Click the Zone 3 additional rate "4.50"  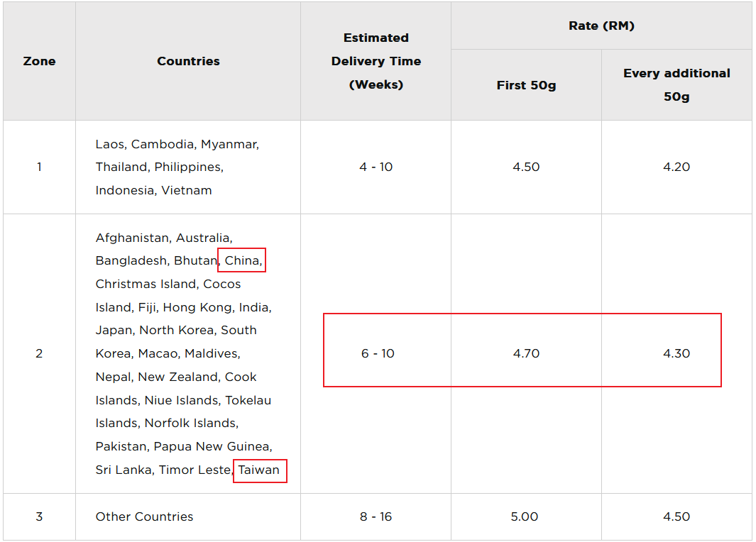click(676, 516)
